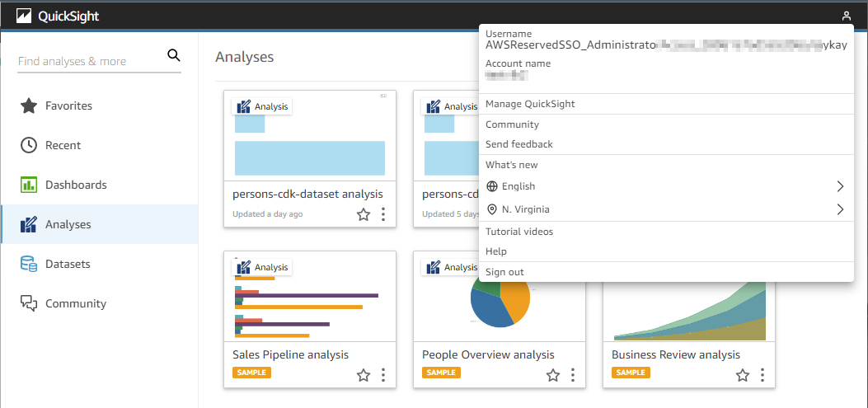This screenshot has height=408, width=868.
Task: Open Community in the left sidebar
Action: coord(100,303)
